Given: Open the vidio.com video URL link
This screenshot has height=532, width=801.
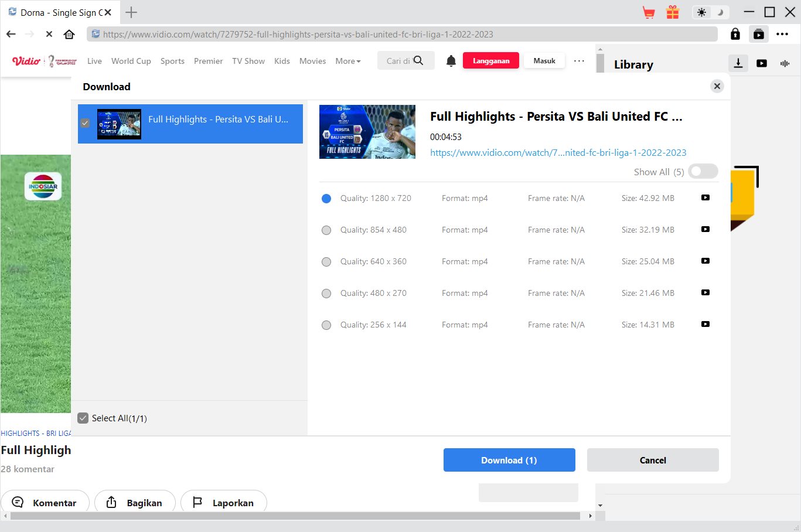Looking at the screenshot, I should 558,152.
